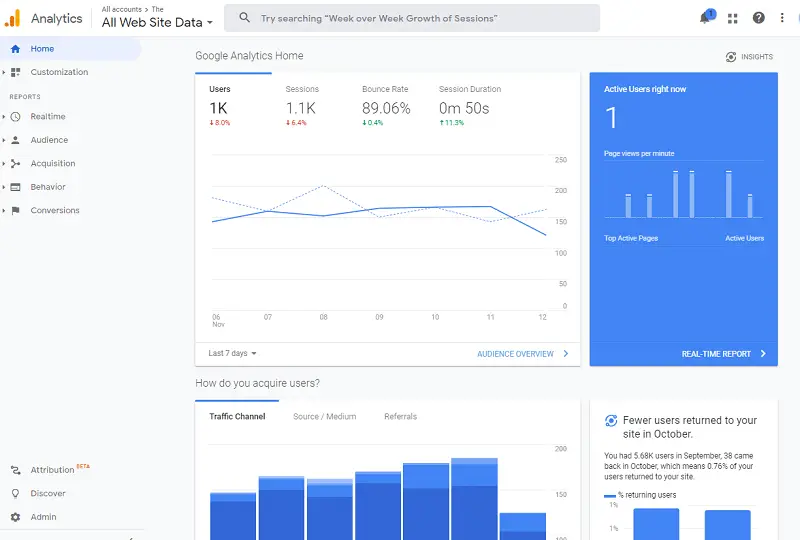Image resolution: width=800 pixels, height=540 pixels.
Task: Click the Admin gear icon
Action: (x=15, y=517)
